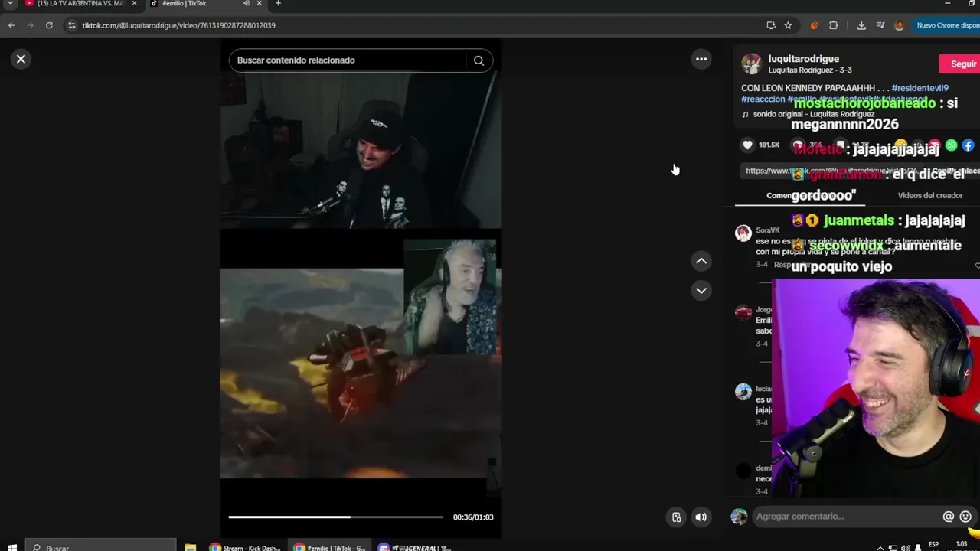Like the video with heart icon
Viewport: 980px width, 551px height.
pos(747,145)
